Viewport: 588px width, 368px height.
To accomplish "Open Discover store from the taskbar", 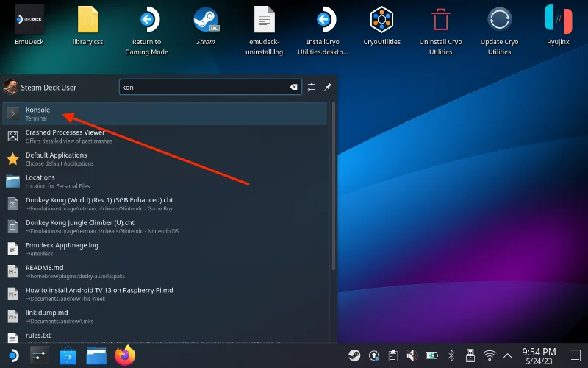I will [68, 355].
